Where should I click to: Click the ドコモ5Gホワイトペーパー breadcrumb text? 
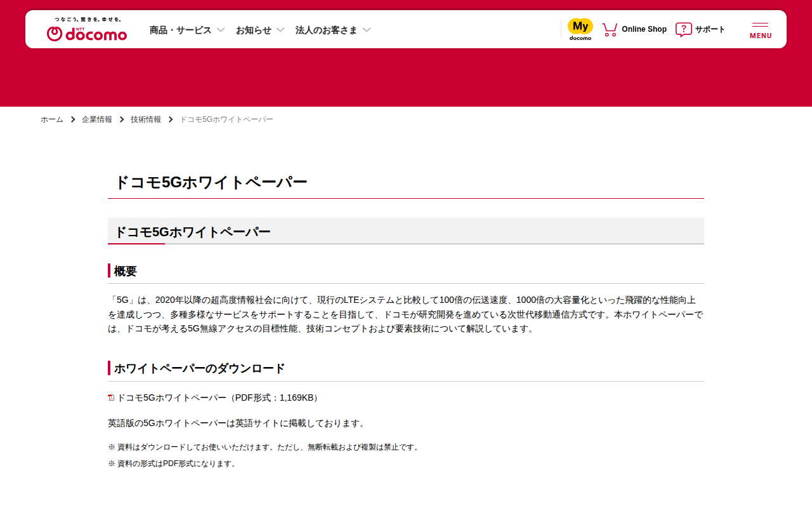[226, 119]
